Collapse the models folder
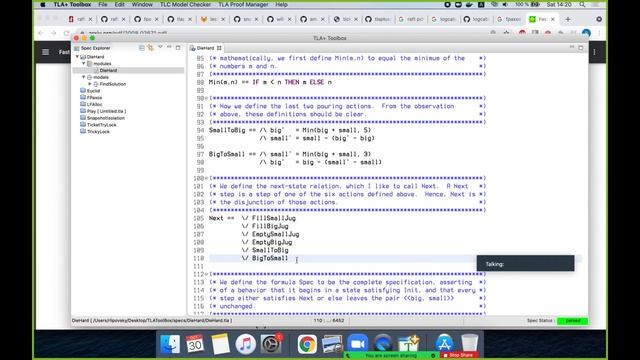Image resolution: width=640 pixels, height=360 pixels. [84, 77]
